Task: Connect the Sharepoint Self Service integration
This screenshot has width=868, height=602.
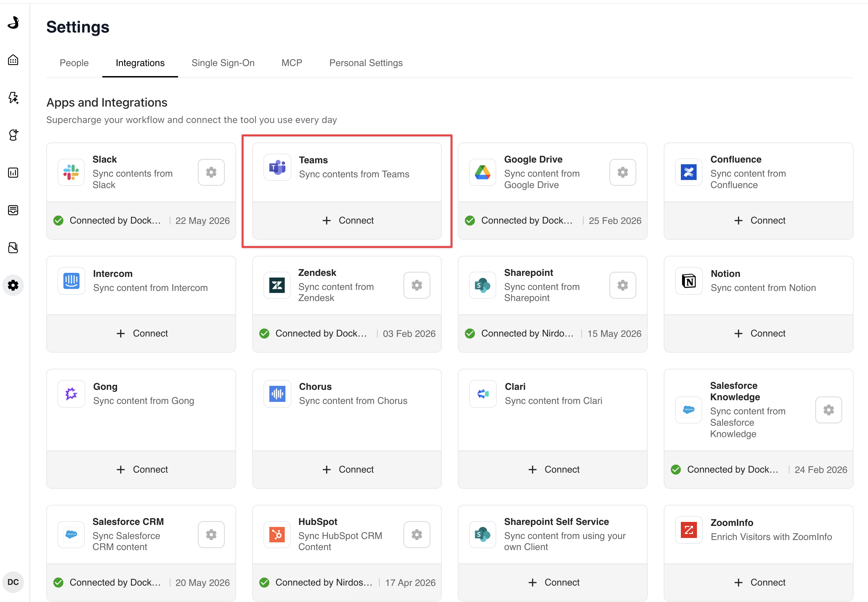Action: point(553,582)
